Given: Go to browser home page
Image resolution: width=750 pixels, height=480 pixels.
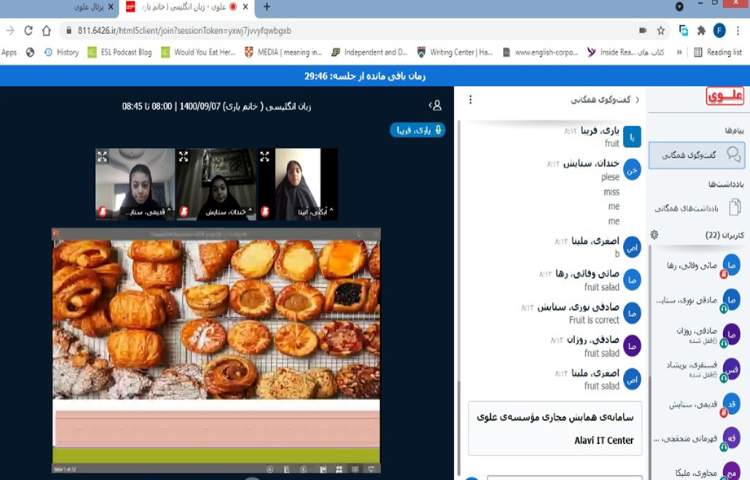Looking at the screenshot, I should tap(46, 31).
